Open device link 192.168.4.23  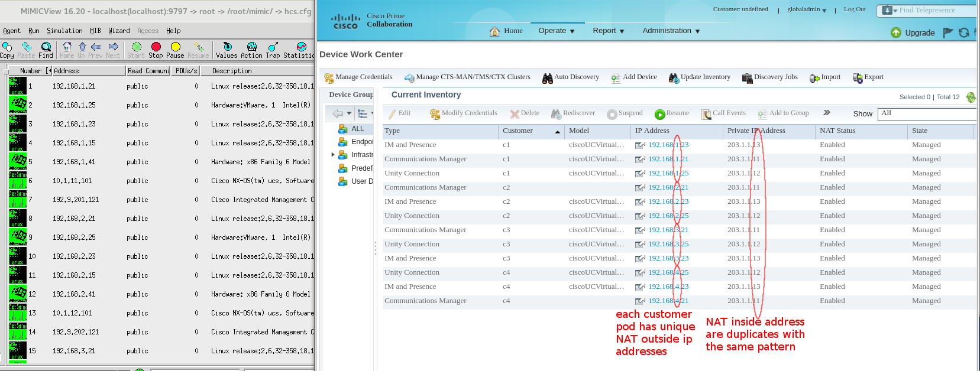[668, 287]
